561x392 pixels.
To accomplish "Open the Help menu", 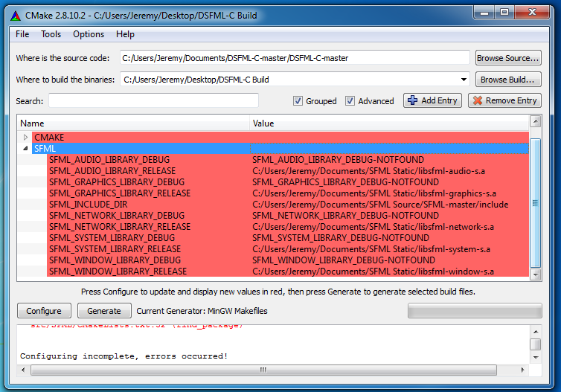I will [125, 34].
